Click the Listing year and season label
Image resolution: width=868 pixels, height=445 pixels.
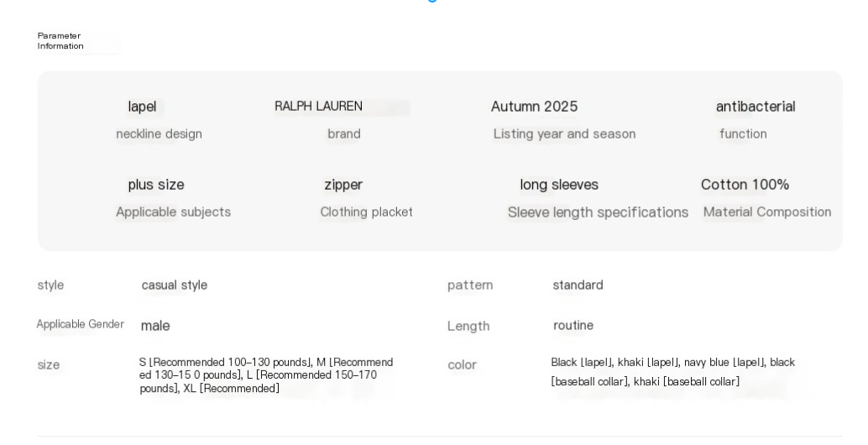coord(564,133)
